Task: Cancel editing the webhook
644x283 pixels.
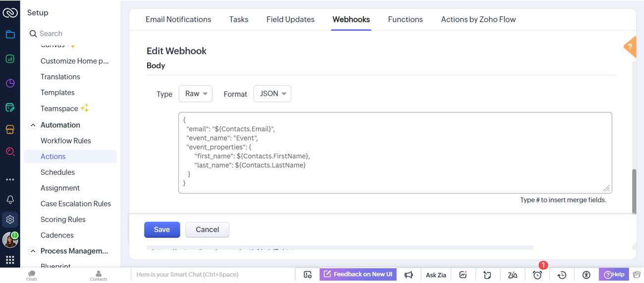Action: click(207, 230)
